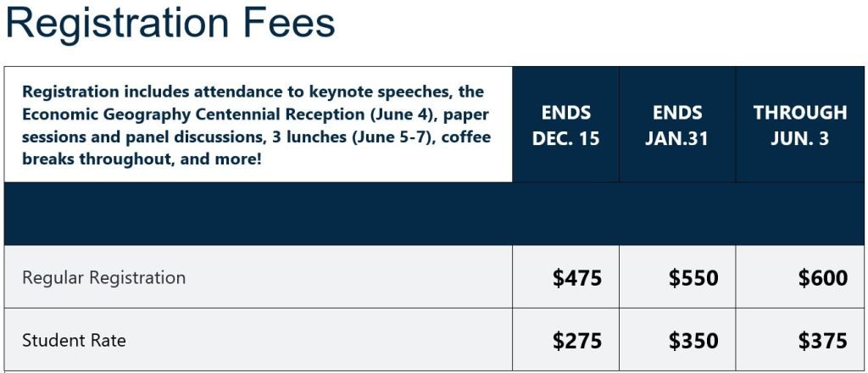Select the $275 student rate price
This screenshot has height=373, width=868.
[x=577, y=340]
